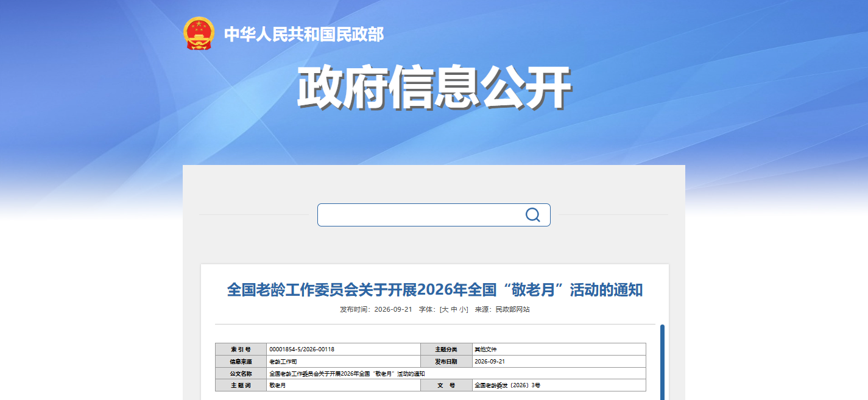Click 来源:民政部网站 text

click(503, 310)
